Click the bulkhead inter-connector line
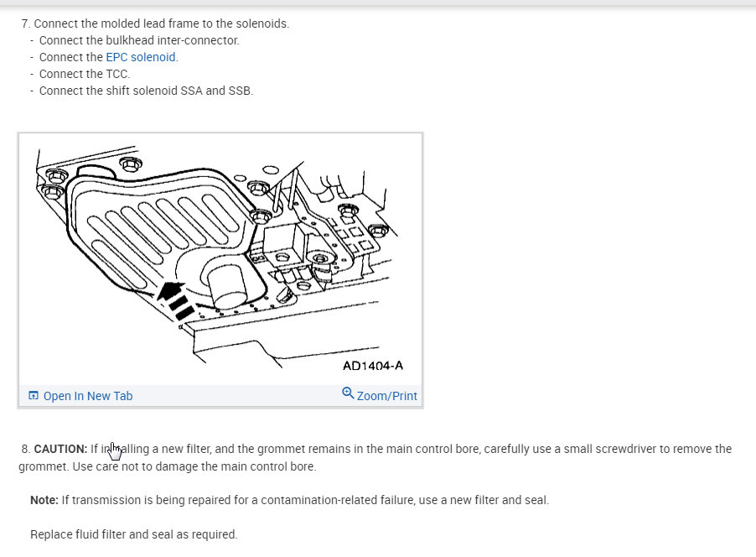Image resolution: width=756 pixels, height=557 pixels. coord(139,40)
